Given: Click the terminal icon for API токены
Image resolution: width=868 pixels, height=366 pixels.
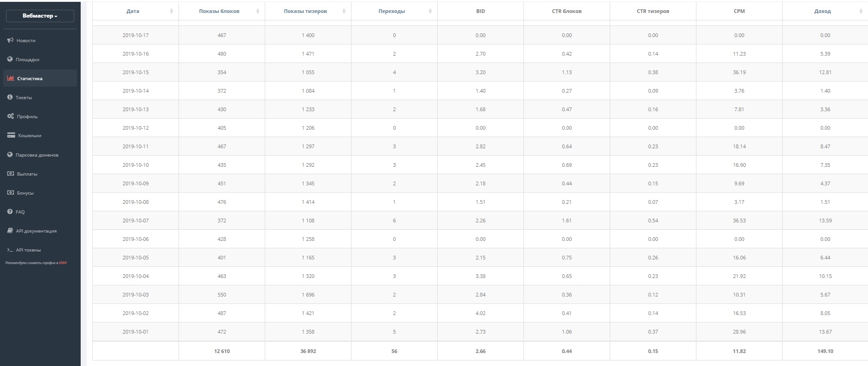Looking at the screenshot, I should coord(10,250).
